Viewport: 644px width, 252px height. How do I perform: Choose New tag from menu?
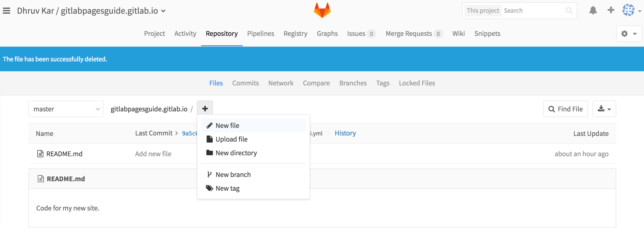coord(253,188)
